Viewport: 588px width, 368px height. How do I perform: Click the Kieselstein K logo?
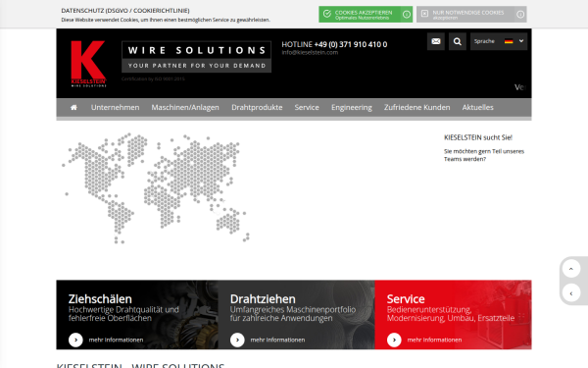coord(88,64)
